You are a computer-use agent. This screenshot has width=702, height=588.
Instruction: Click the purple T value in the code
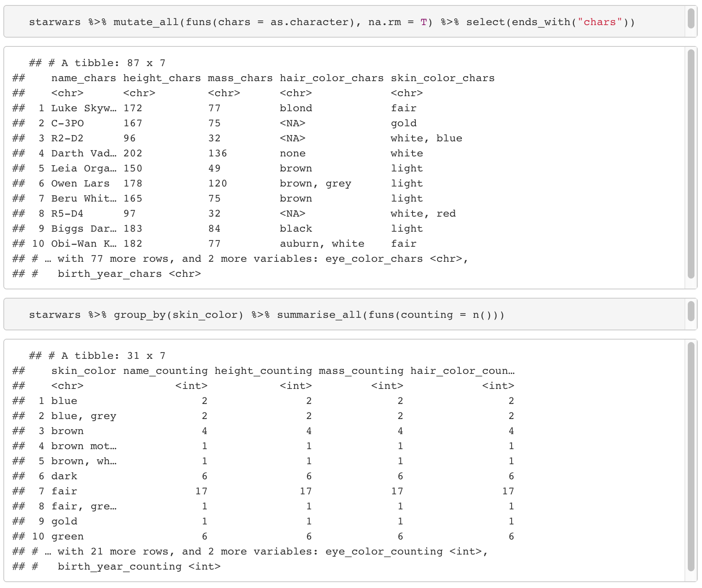pyautogui.click(x=424, y=22)
